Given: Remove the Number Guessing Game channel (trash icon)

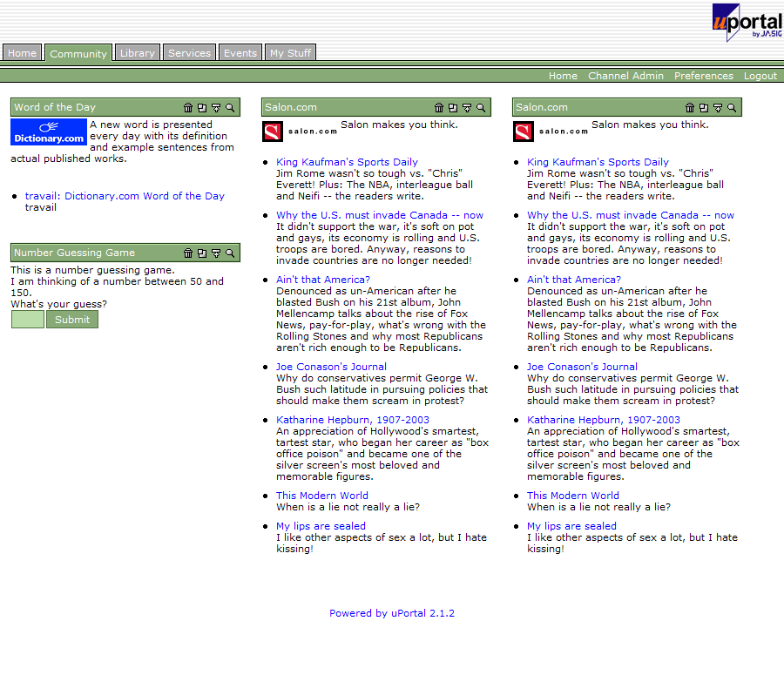Looking at the screenshot, I should point(188,253).
